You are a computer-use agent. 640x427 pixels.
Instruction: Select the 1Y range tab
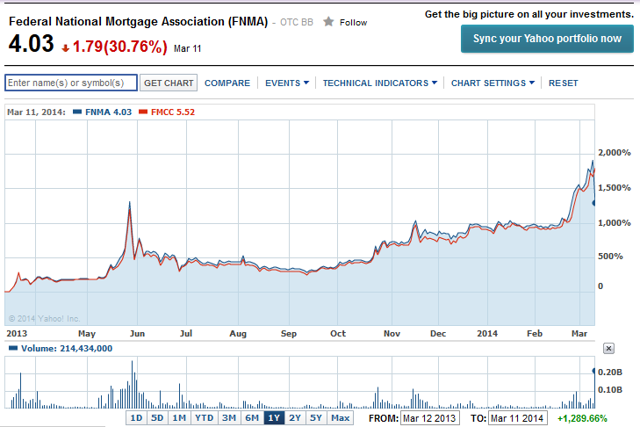pyautogui.click(x=274, y=418)
